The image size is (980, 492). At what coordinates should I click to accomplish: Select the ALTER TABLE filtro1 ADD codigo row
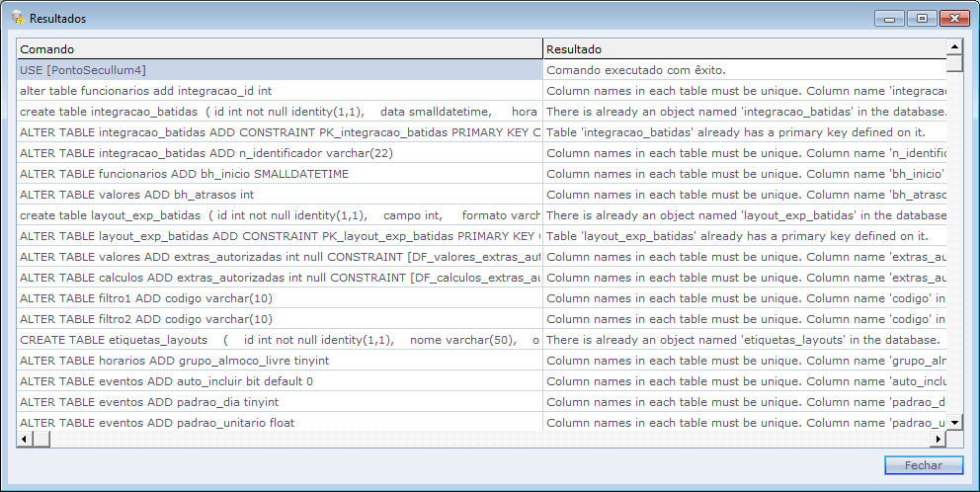(279, 298)
